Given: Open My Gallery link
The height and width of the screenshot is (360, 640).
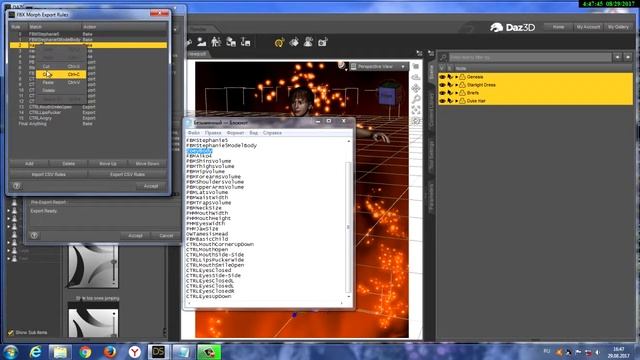Looking at the screenshot, I should click(618, 27).
